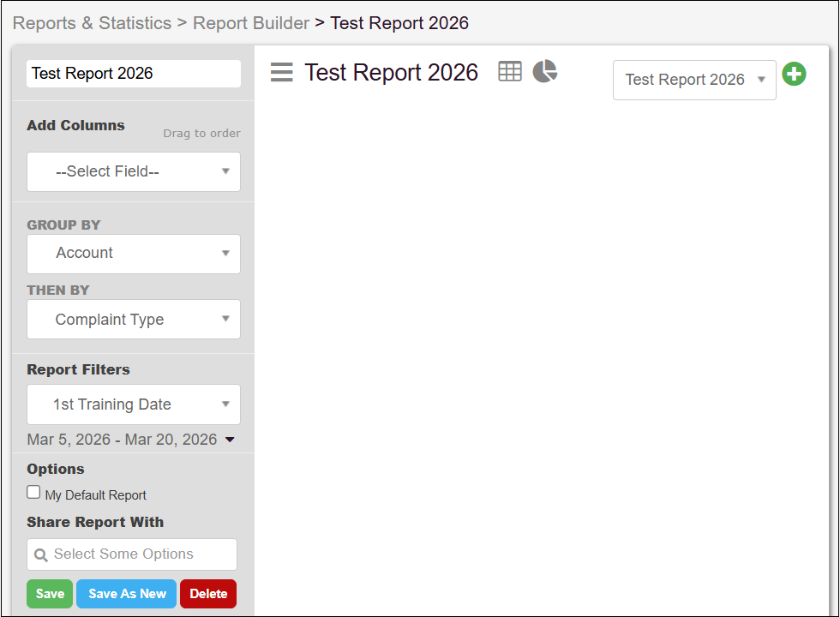
Task: Go to Reports & Statistics breadcrumb
Action: (x=93, y=23)
